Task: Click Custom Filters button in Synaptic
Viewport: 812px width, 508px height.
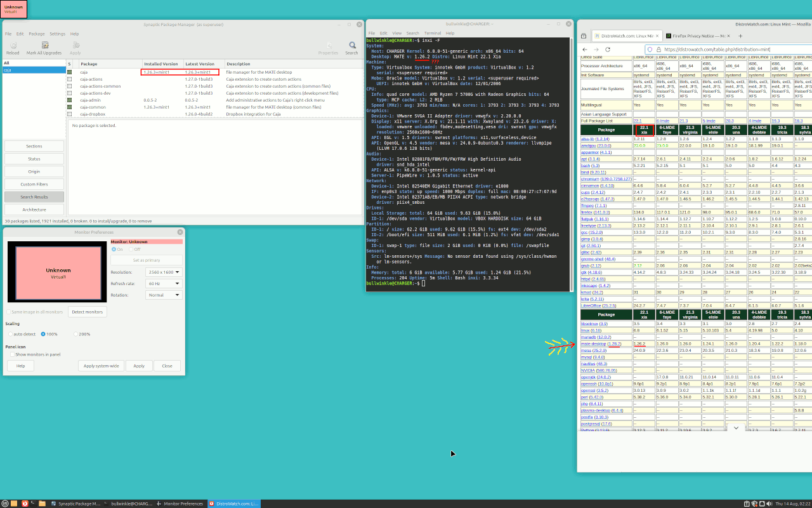Action: [34, 184]
